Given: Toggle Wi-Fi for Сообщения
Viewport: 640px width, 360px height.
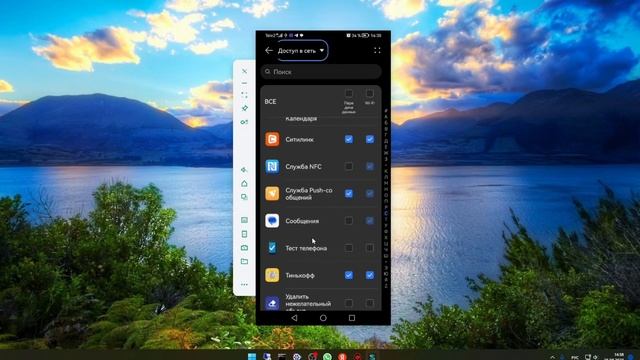Looking at the screenshot, I should (x=369, y=221).
